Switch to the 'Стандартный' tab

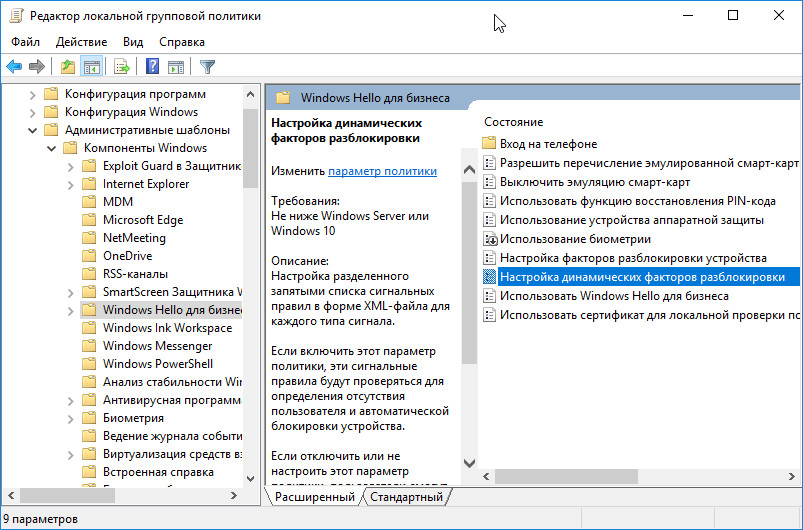coord(406,497)
